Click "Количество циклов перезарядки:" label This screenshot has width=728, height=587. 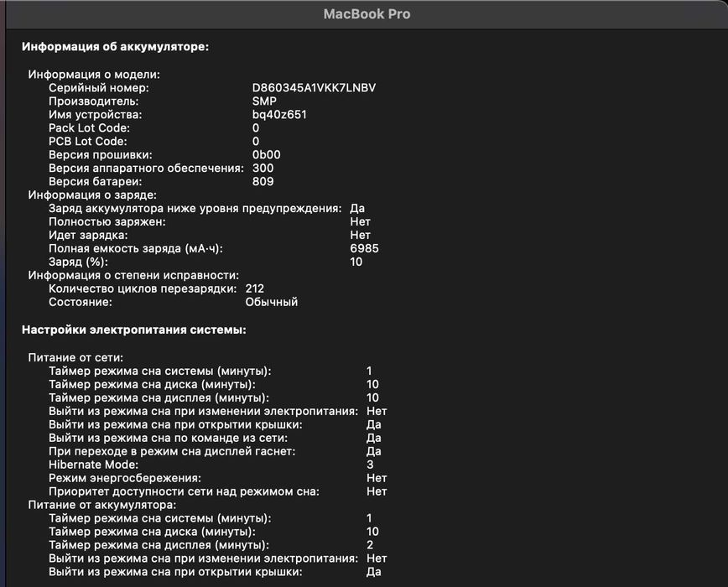coord(143,288)
